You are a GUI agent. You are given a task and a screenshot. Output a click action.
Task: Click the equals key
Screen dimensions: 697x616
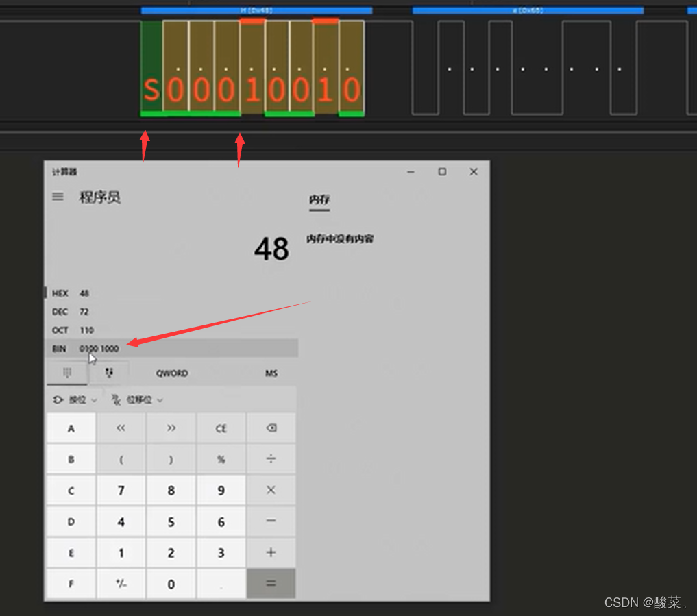(271, 584)
